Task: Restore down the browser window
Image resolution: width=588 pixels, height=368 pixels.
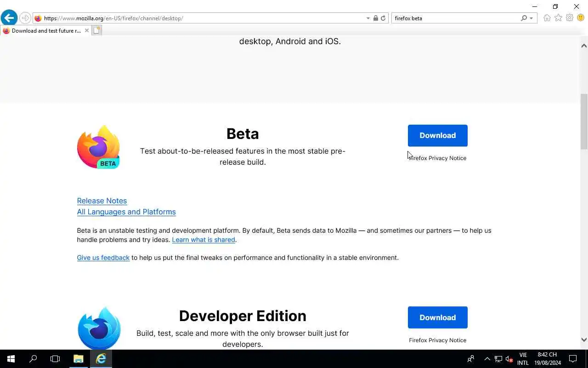Action: click(555, 6)
